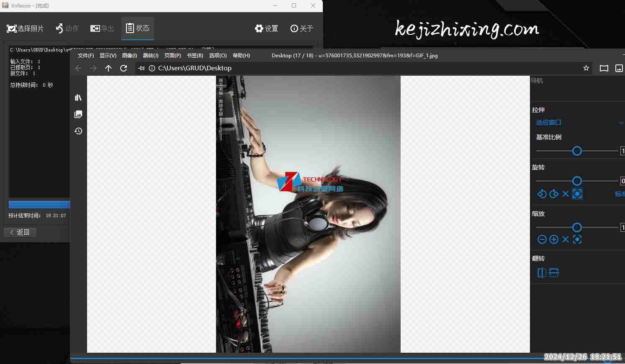The image size is (625, 364).
Task: Click the 基准比例 slider handle
Action: point(577,151)
